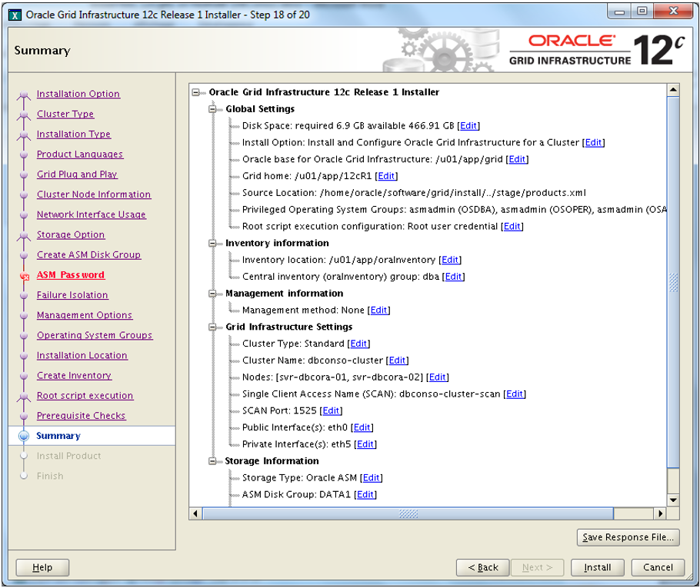700x588 pixels.
Task: Collapse the root Oracle Grid Infrastructure node
Action: (x=195, y=92)
